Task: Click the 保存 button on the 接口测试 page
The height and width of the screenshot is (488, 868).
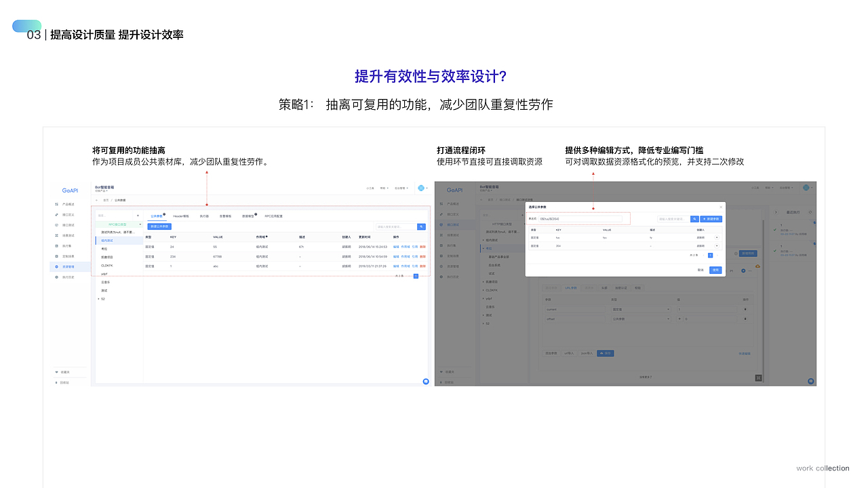Action: [606, 353]
